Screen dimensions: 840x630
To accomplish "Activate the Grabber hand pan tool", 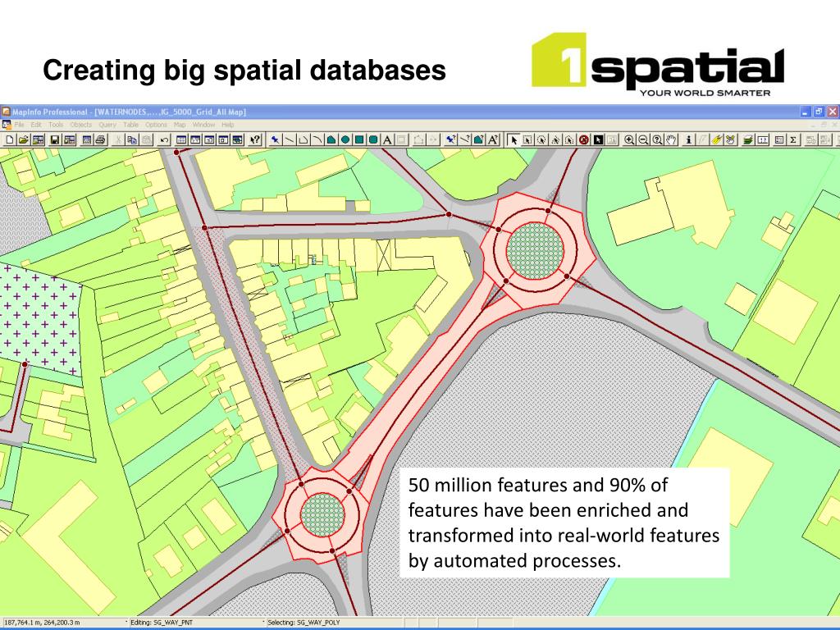I will pos(671,139).
